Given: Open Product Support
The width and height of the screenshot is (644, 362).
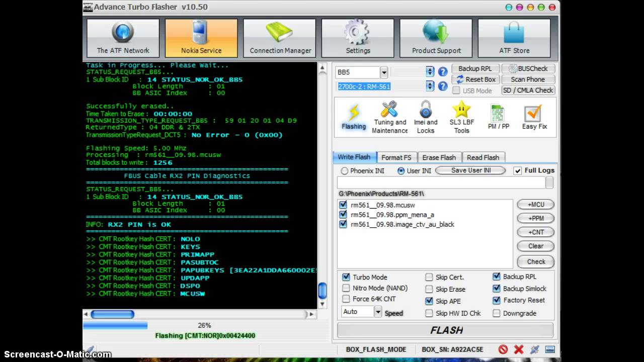Looking at the screenshot, I should click(x=436, y=38).
